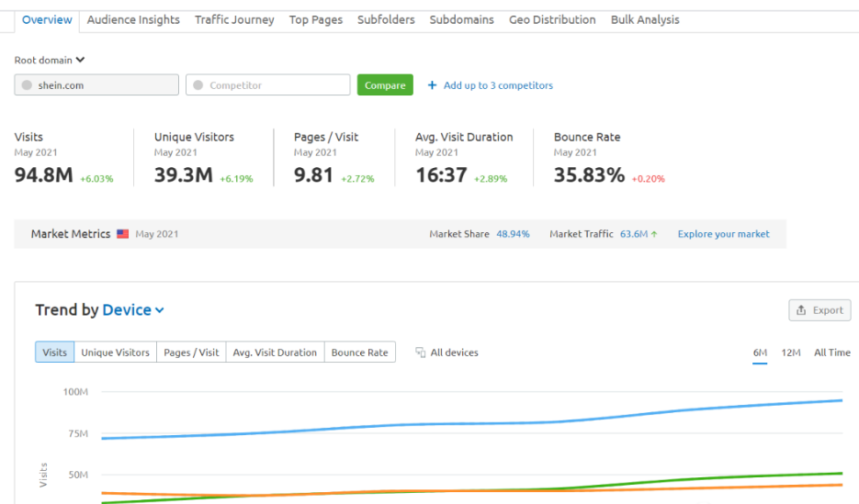Click the plus icon to add competitors
Screen dimensions: 859x504
(432, 85)
